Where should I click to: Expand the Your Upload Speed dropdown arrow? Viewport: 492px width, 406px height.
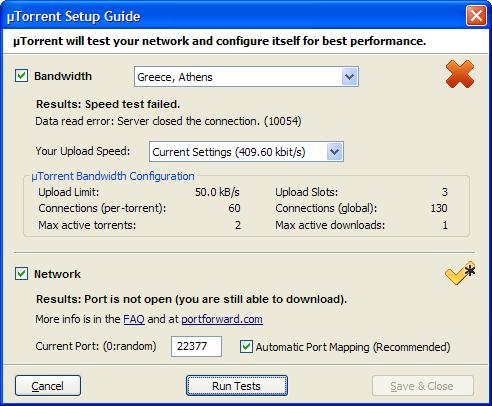[x=334, y=152]
